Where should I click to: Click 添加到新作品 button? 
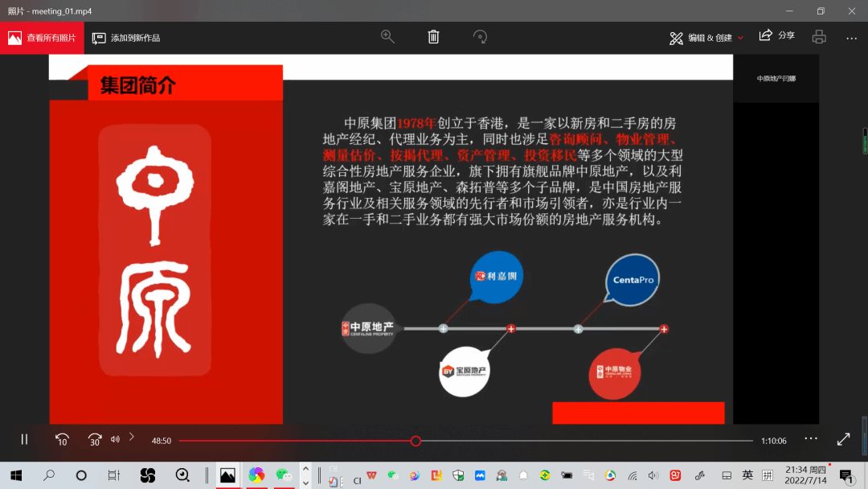(126, 38)
